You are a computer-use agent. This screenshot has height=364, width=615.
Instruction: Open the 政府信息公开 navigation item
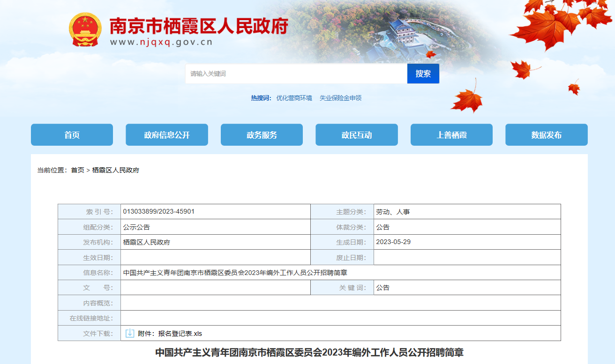pyautogui.click(x=167, y=135)
